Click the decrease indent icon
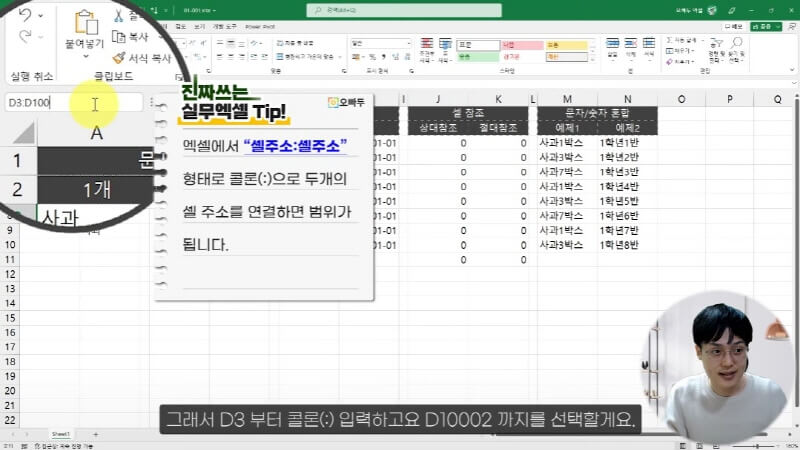 (254, 57)
